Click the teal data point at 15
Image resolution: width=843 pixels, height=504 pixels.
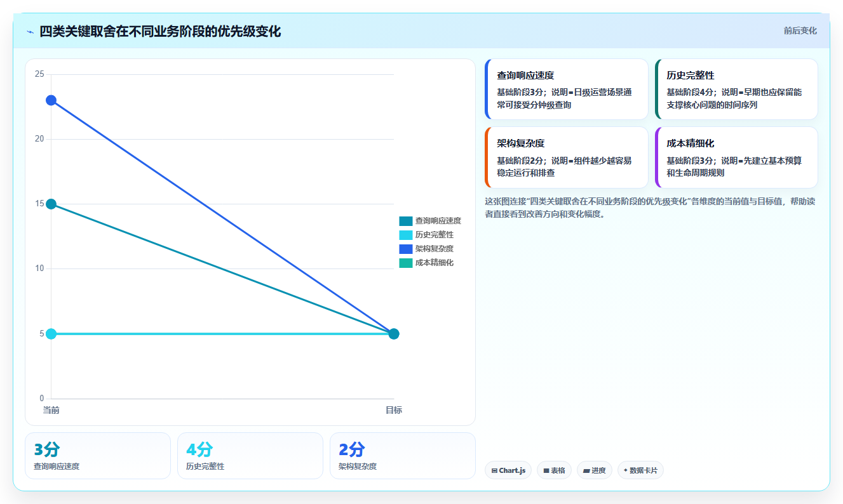(51, 204)
